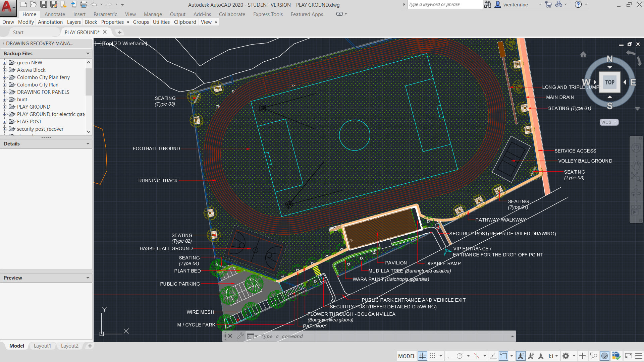Toggle Grid display on the status bar
Viewport: 644px width, 362px height.
423,356
